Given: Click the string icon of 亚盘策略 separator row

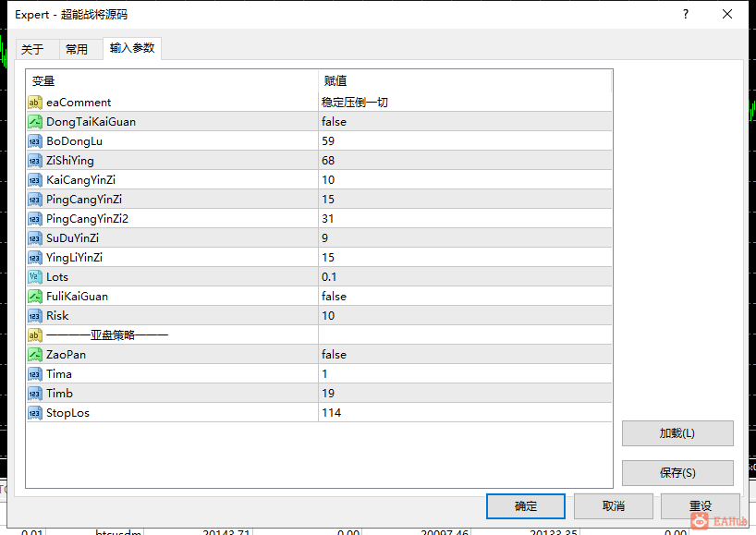Looking at the screenshot, I should pyautogui.click(x=35, y=335).
